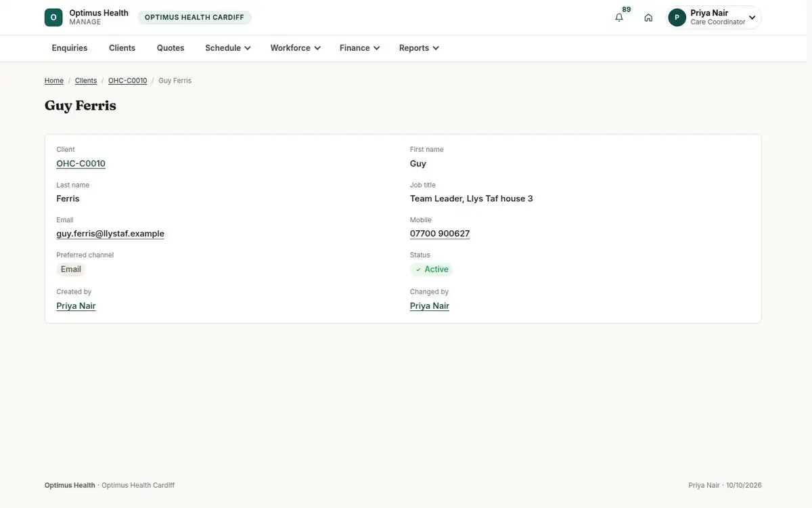
Task: Follow the Home breadcrumb link
Action: pyautogui.click(x=54, y=81)
